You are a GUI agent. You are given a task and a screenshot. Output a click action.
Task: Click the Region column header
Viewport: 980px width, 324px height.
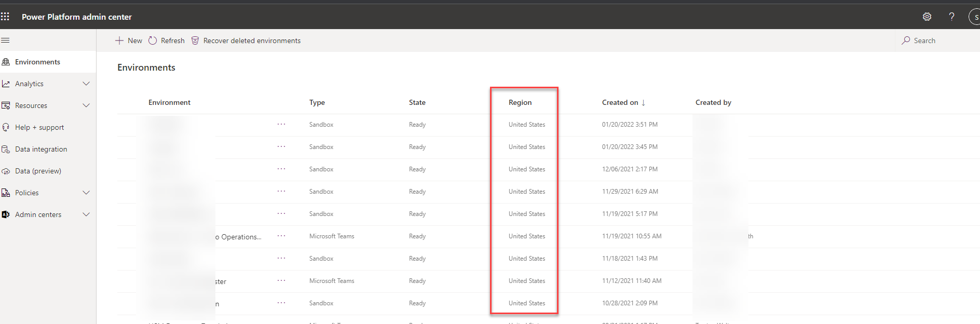(x=520, y=102)
